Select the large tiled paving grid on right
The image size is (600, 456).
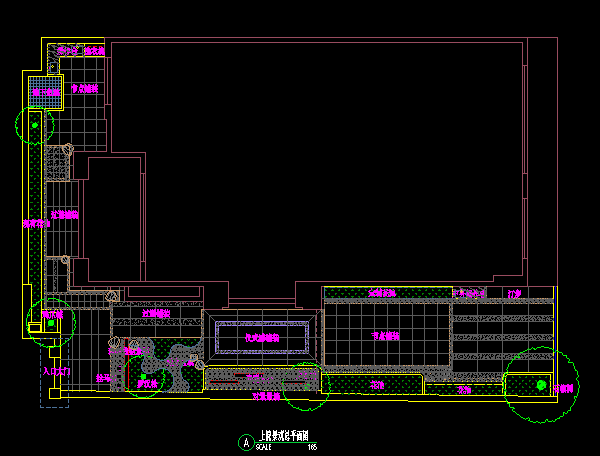(385, 335)
